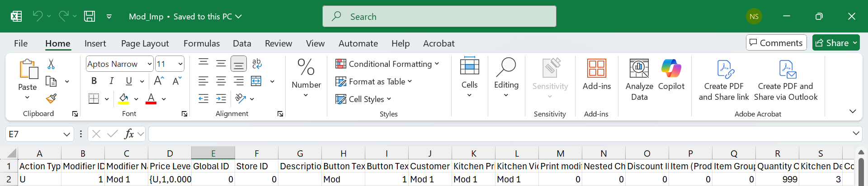Switch to the Formulas tab
Viewport: 868px width, 186px height.
pyautogui.click(x=202, y=43)
